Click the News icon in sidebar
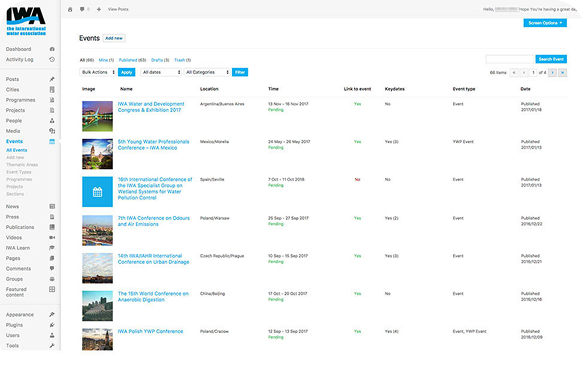Image resolution: width=584 pixels, height=372 pixels. [52, 207]
